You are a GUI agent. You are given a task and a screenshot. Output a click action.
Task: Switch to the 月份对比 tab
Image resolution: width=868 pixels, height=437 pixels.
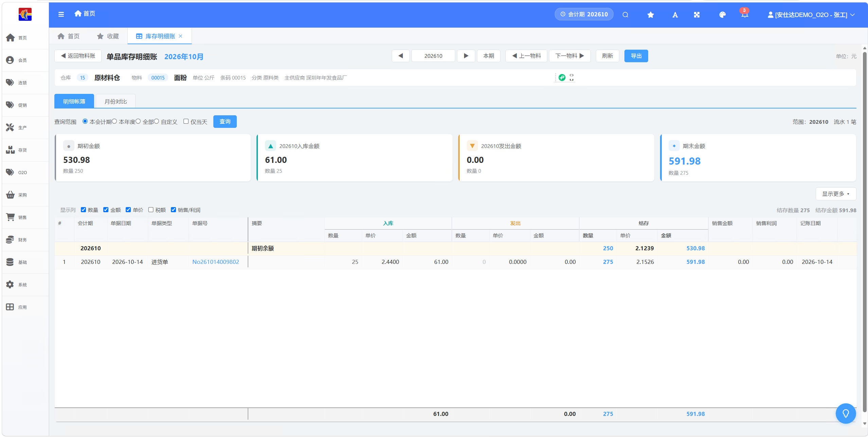pyautogui.click(x=116, y=101)
